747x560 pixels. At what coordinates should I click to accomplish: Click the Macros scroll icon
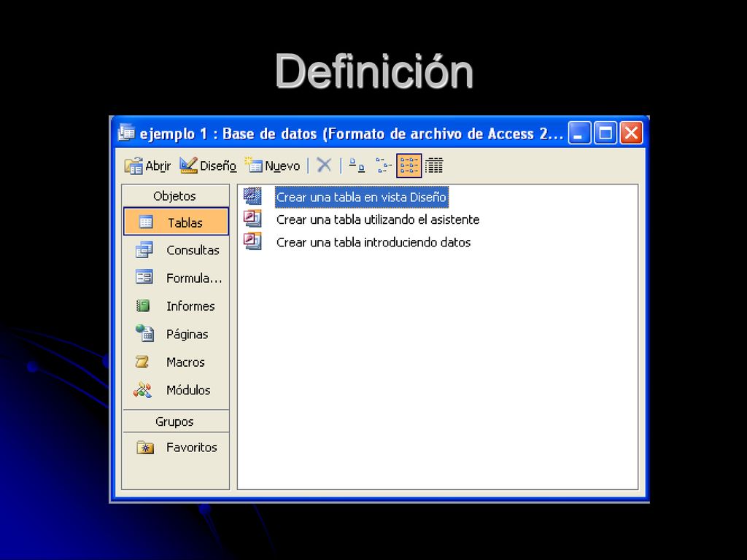coord(142,362)
